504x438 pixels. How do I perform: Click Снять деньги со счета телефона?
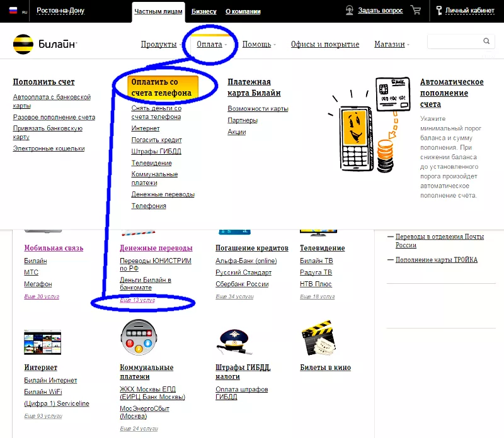[x=156, y=113]
